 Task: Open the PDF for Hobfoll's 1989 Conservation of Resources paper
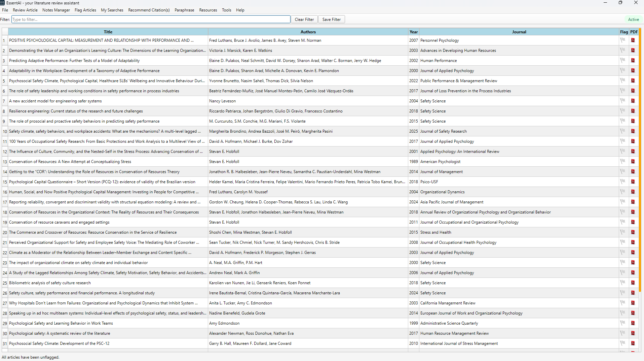point(633,161)
